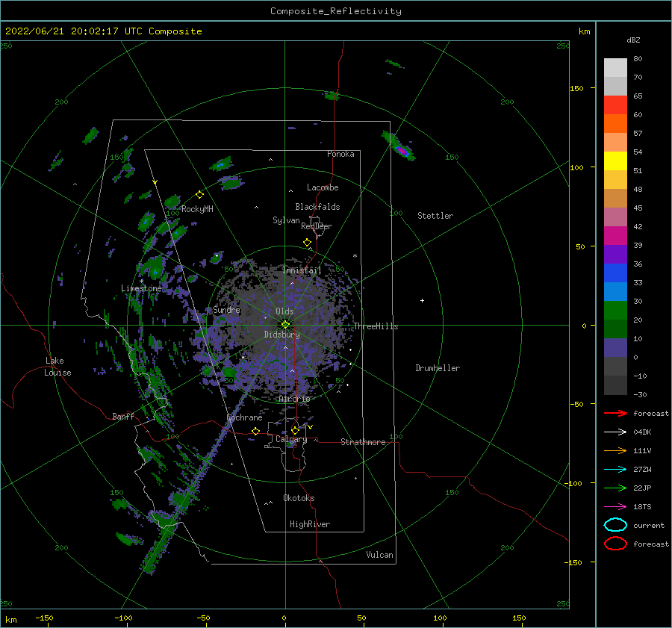Click the Okotoks city label

coord(299,498)
